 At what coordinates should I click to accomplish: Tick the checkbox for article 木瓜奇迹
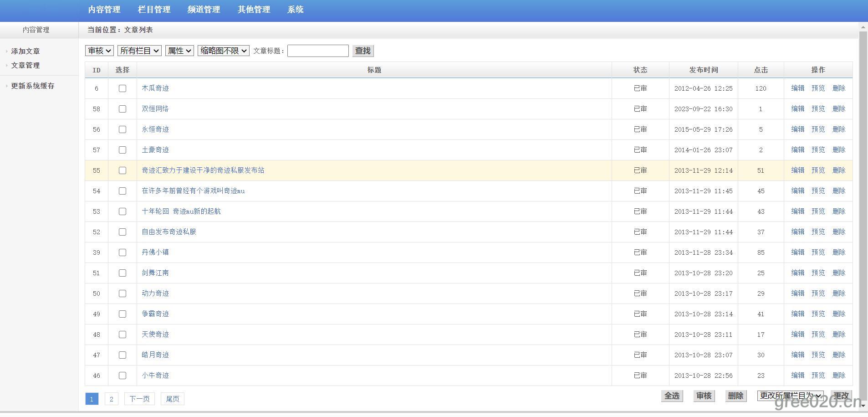(122, 88)
